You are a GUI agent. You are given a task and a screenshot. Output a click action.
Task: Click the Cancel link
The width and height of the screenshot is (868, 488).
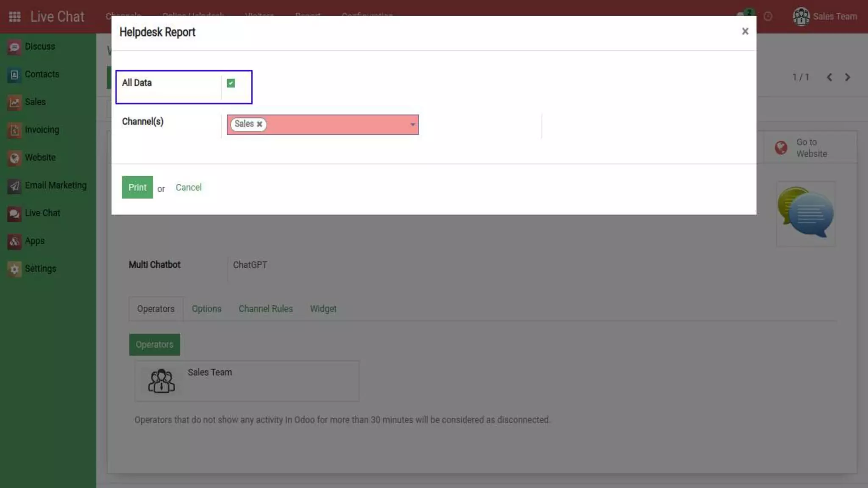coord(189,187)
